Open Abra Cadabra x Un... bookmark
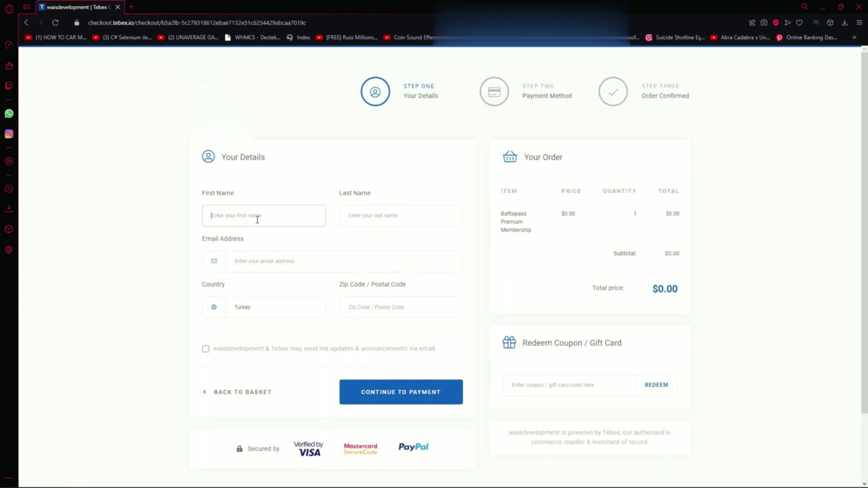 (741, 38)
